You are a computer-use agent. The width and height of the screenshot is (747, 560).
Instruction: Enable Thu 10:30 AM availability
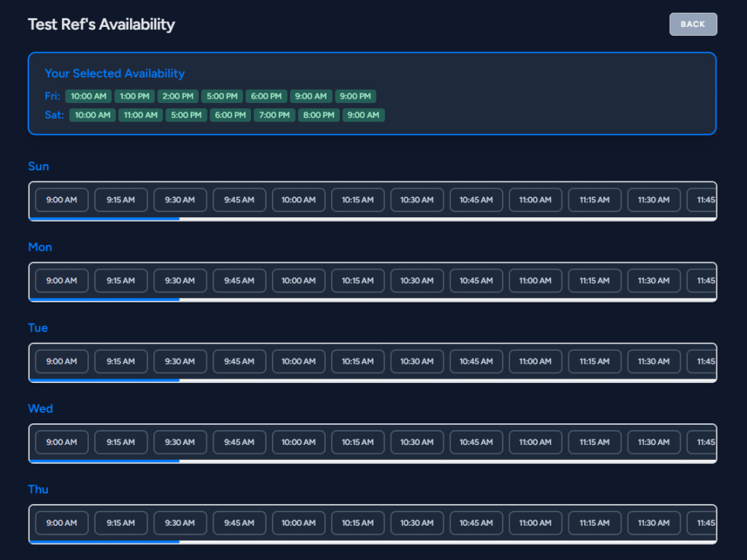coord(417,523)
